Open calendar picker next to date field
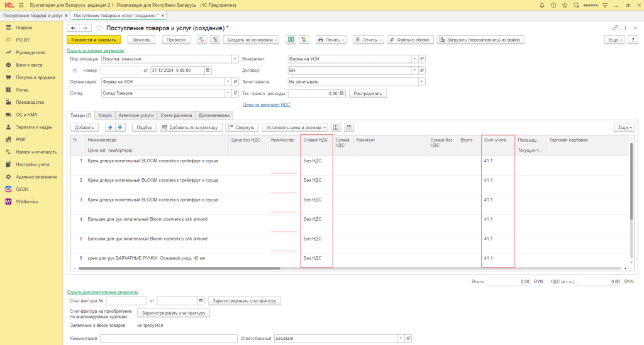 208,70
